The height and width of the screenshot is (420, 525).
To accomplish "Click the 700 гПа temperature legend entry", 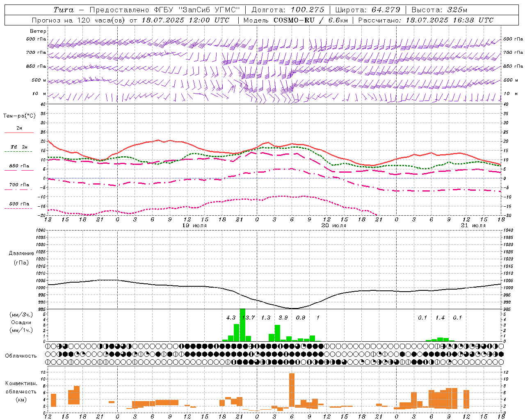I will pos(19,187).
